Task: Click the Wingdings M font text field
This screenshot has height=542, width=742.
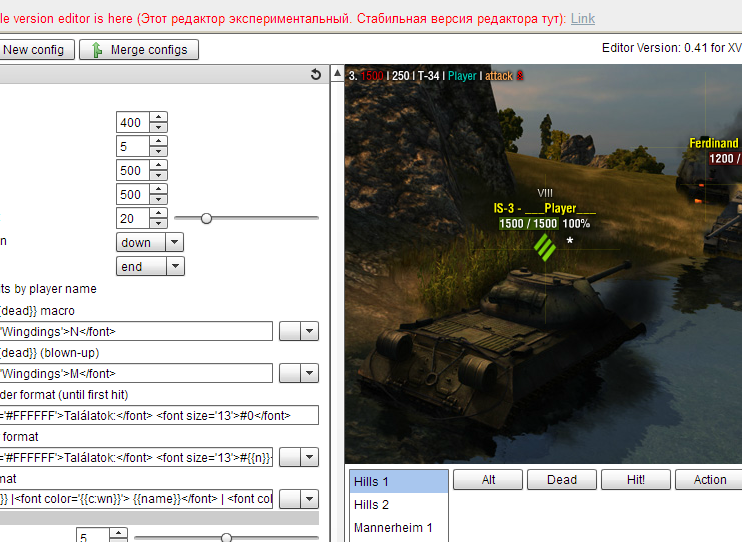Action: pyautogui.click(x=136, y=373)
